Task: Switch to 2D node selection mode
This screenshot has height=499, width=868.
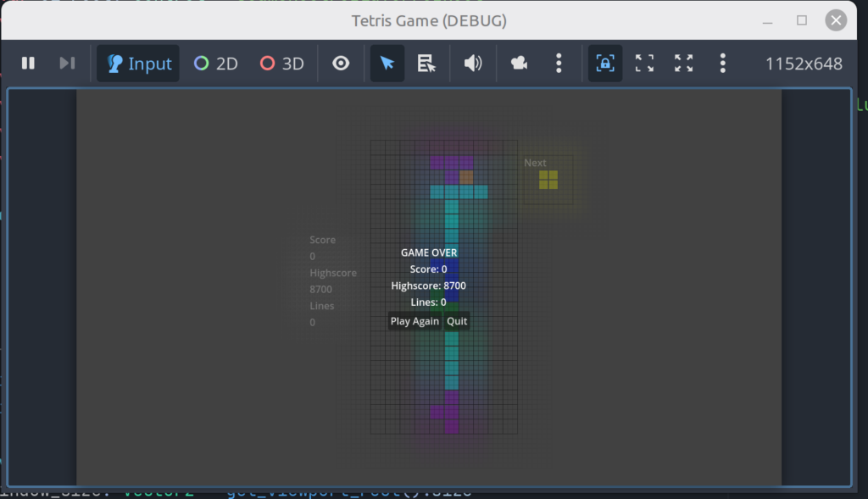Action: click(215, 64)
